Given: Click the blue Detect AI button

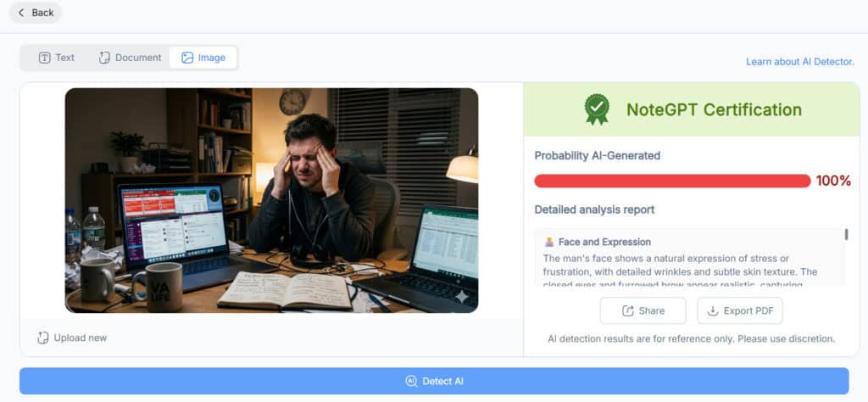Looking at the screenshot, I should pos(434,381).
